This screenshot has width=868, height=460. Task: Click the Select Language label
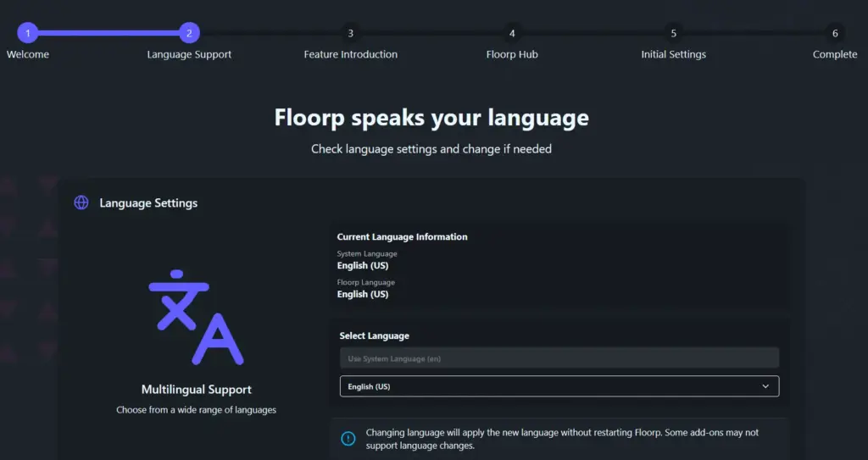click(x=374, y=336)
